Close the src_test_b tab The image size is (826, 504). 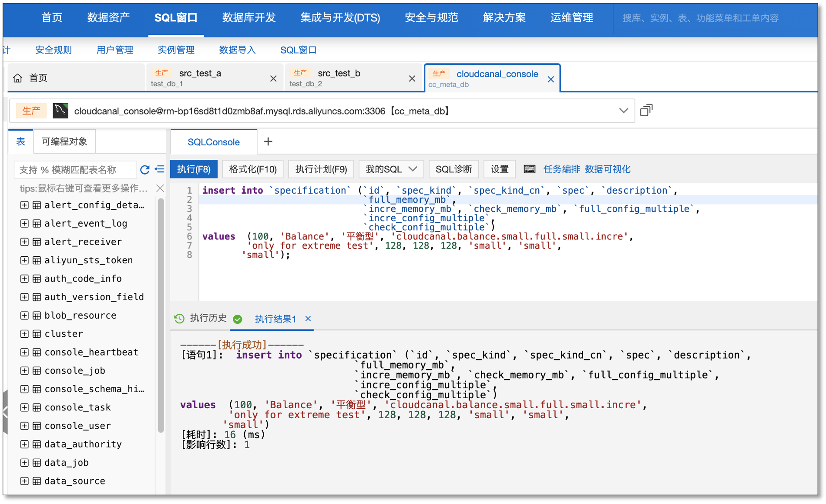point(412,78)
